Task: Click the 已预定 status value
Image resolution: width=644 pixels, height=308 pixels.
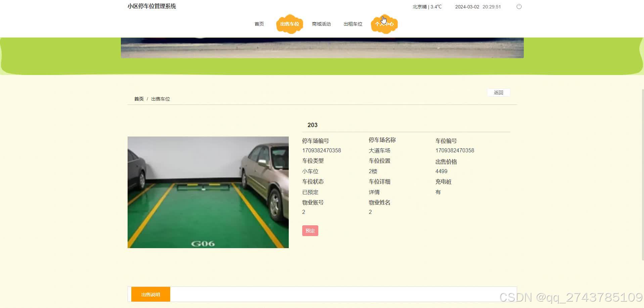Action: click(310, 192)
